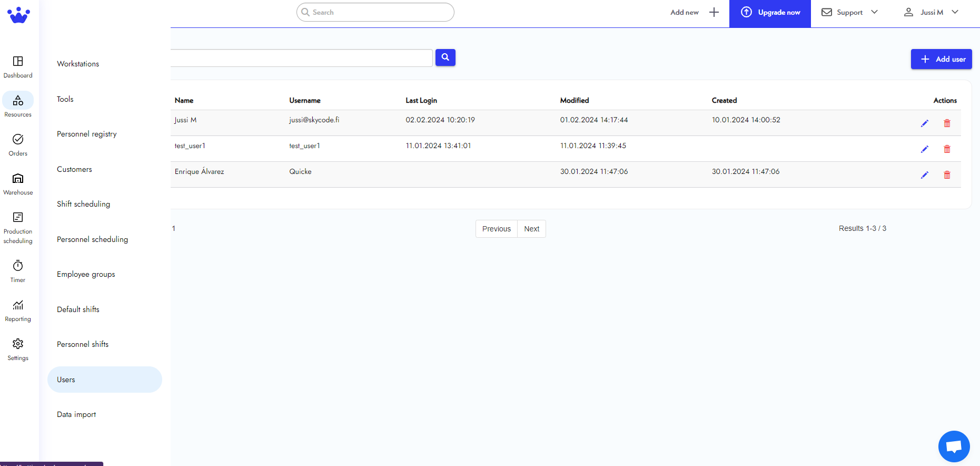This screenshot has height=466, width=980.
Task: Click the Orders checkmark icon
Action: click(x=18, y=139)
